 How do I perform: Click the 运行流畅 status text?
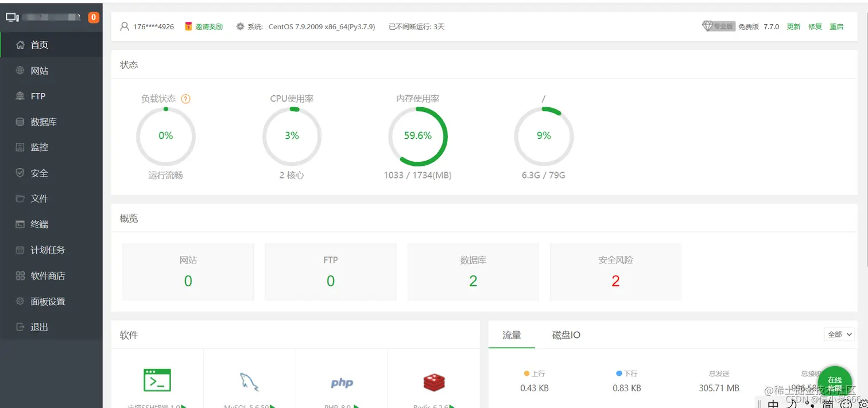166,176
